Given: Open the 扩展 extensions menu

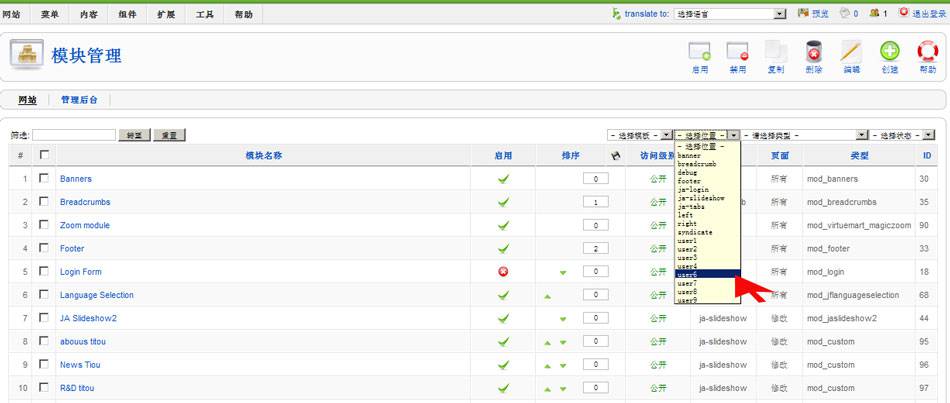Looking at the screenshot, I should point(166,15).
